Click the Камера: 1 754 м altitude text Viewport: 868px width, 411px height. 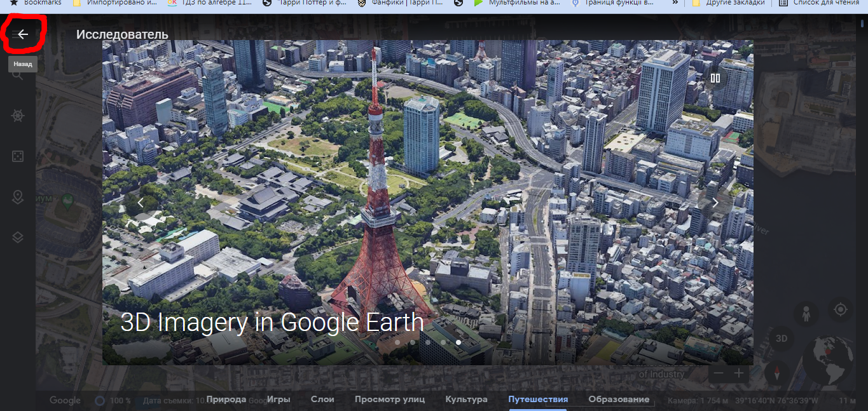(x=697, y=401)
